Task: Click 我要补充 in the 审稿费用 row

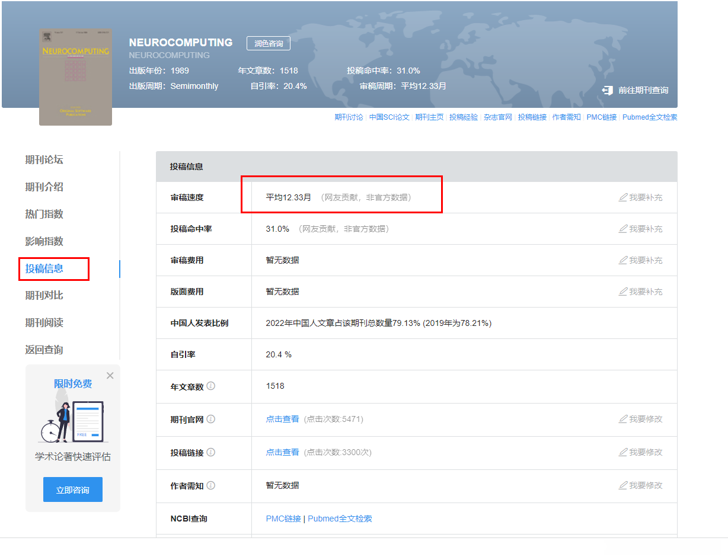Action: (x=640, y=260)
